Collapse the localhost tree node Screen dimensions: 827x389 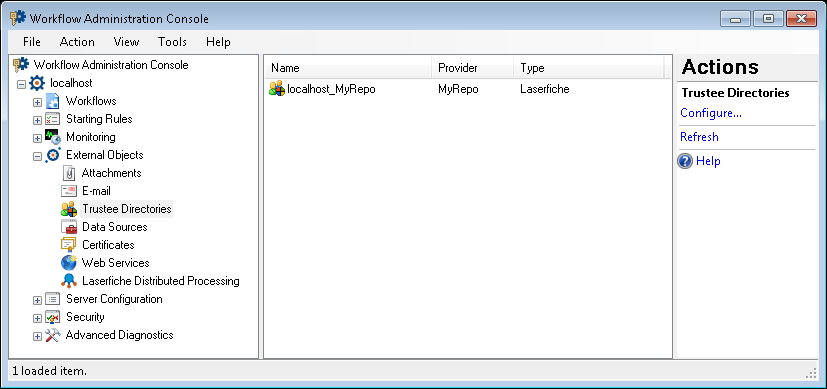point(21,84)
